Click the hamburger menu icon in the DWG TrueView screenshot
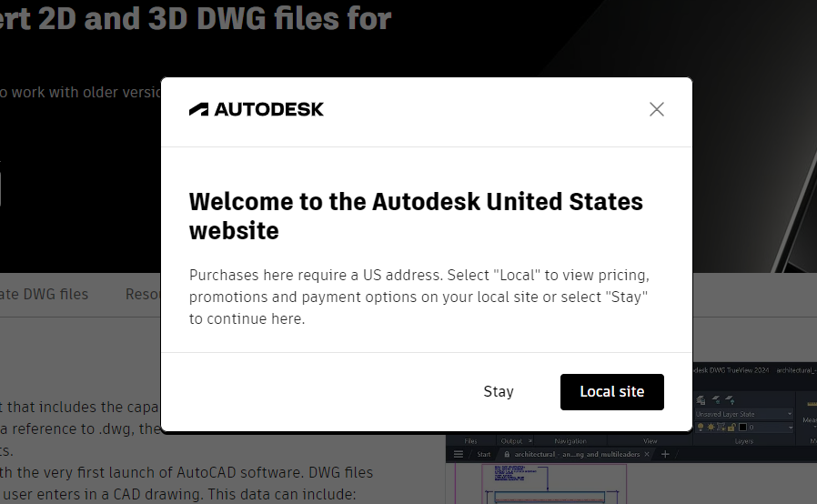The image size is (817, 504). click(x=458, y=454)
